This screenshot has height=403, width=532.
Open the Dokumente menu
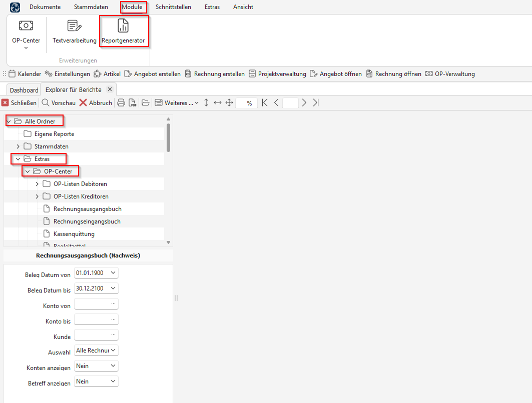tap(45, 7)
